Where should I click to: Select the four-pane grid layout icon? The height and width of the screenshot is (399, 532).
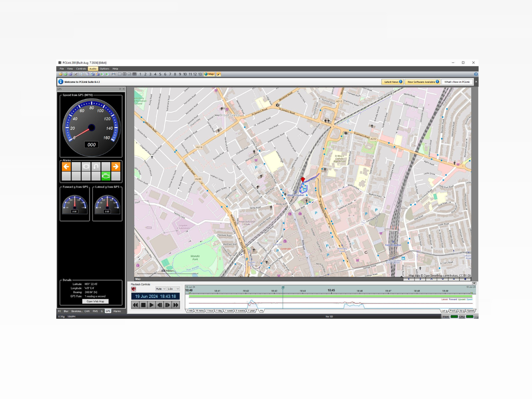(125, 74)
